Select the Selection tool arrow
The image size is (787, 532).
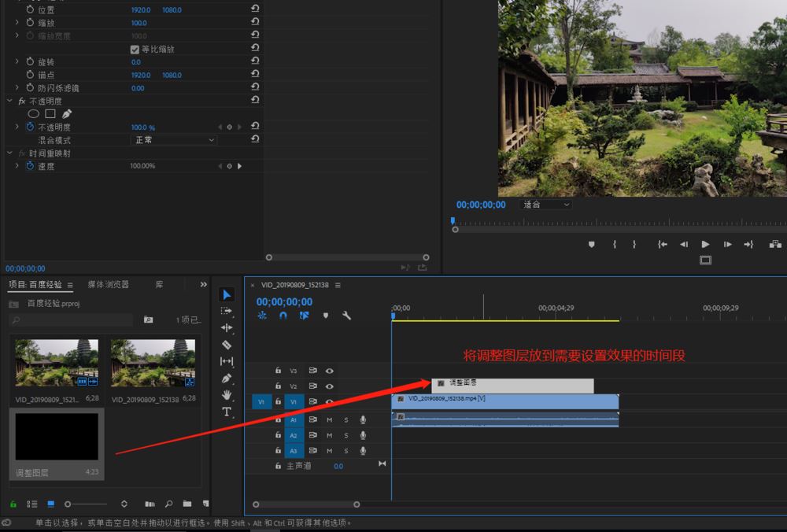tap(227, 294)
